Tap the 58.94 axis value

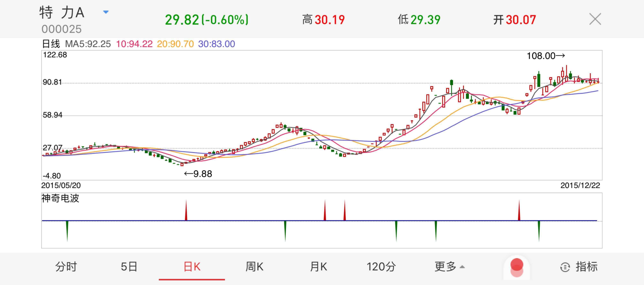pyautogui.click(x=53, y=115)
